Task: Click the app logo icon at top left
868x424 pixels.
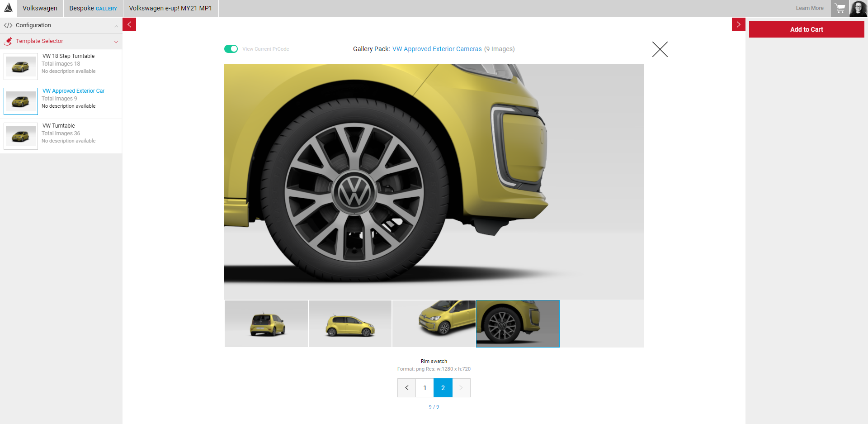Action: pyautogui.click(x=8, y=8)
